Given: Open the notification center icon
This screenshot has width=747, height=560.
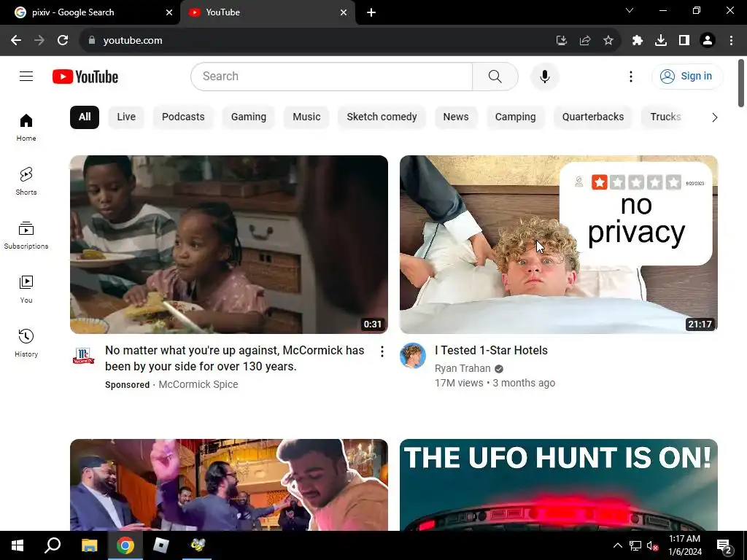Looking at the screenshot, I should pos(724,547).
